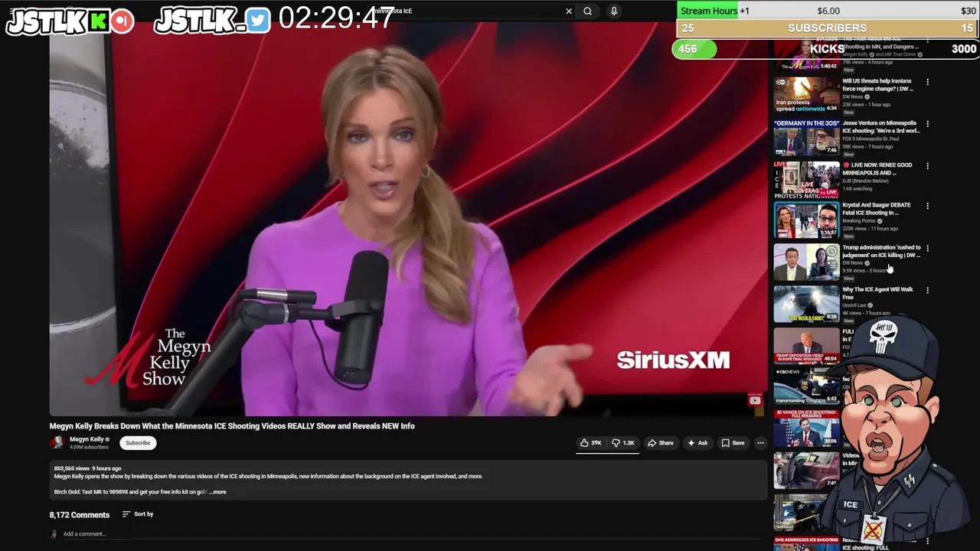Screen dimensions: 980x551
Task: Open Megyn Kelly channel avatar
Action: 57,442
